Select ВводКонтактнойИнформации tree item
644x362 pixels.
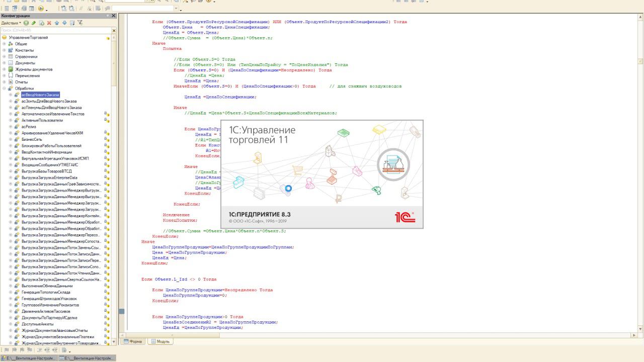46,152
